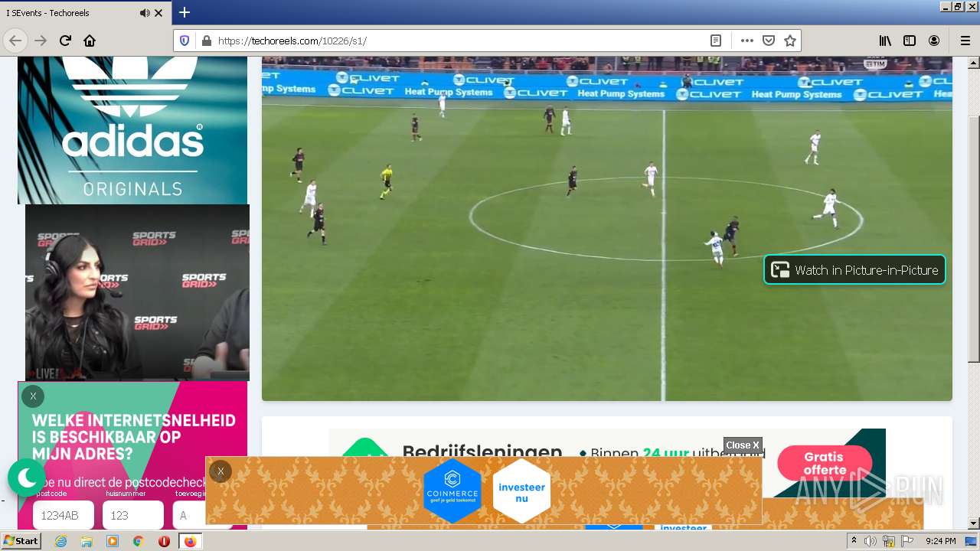Open the Firefox home page

click(90, 41)
